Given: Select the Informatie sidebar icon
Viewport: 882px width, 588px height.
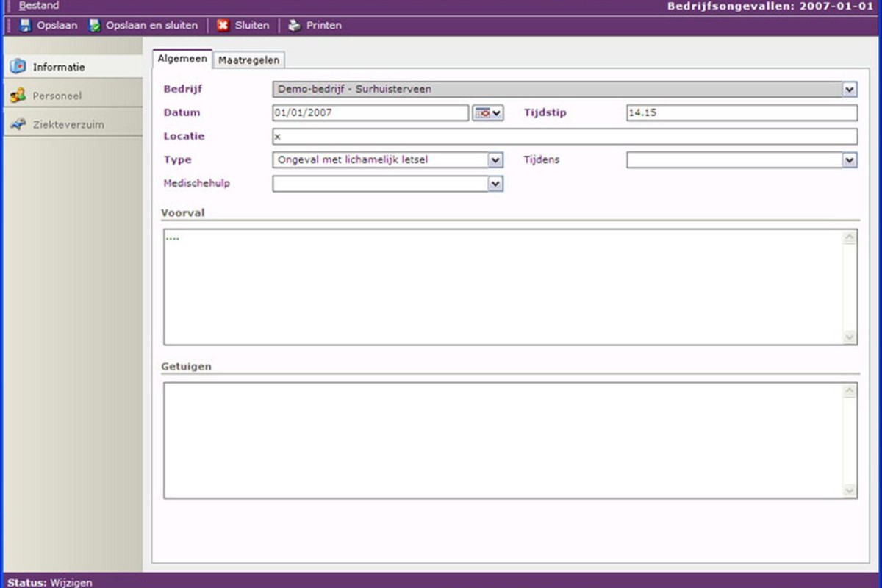Looking at the screenshot, I should (x=18, y=67).
